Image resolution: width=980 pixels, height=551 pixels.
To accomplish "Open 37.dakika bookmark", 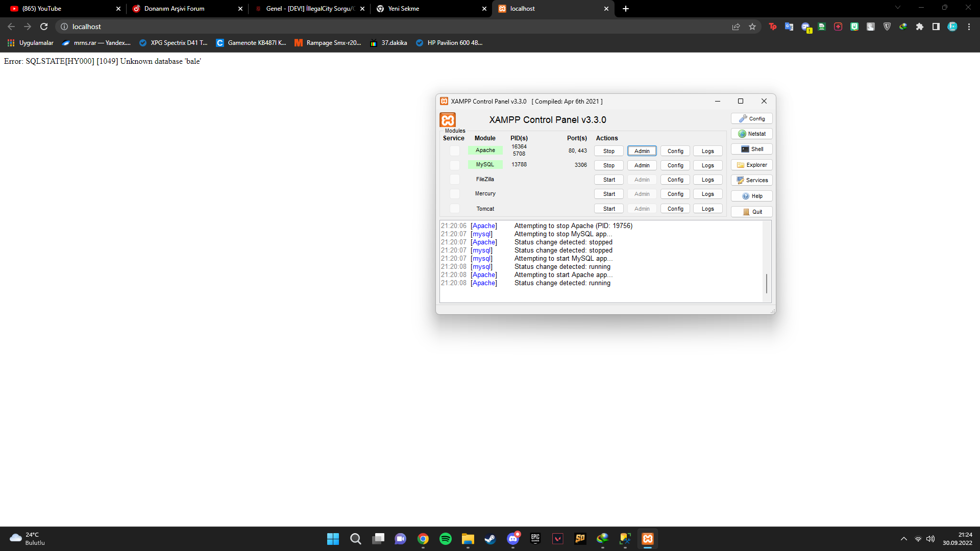I will click(389, 43).
